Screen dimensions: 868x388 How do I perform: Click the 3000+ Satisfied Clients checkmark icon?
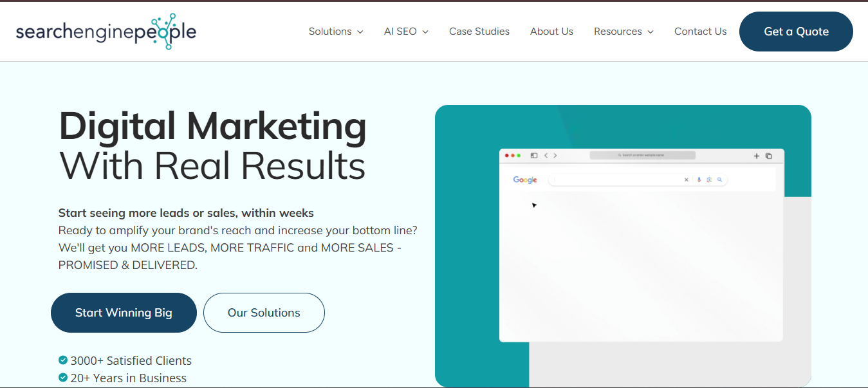[x=63, y=360]
